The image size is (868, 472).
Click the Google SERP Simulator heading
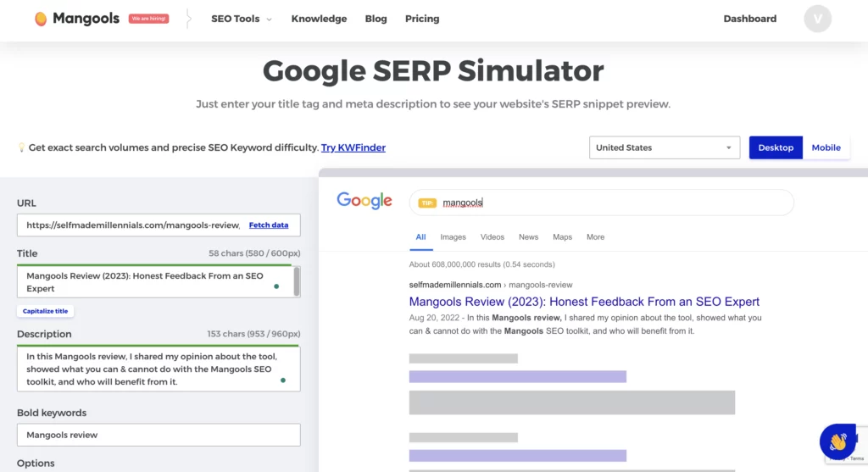433,71
